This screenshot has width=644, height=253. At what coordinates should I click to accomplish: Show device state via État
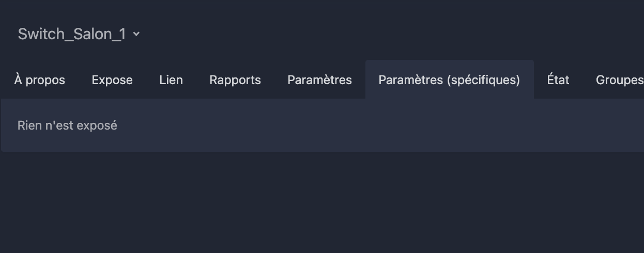tap(558, 80)
